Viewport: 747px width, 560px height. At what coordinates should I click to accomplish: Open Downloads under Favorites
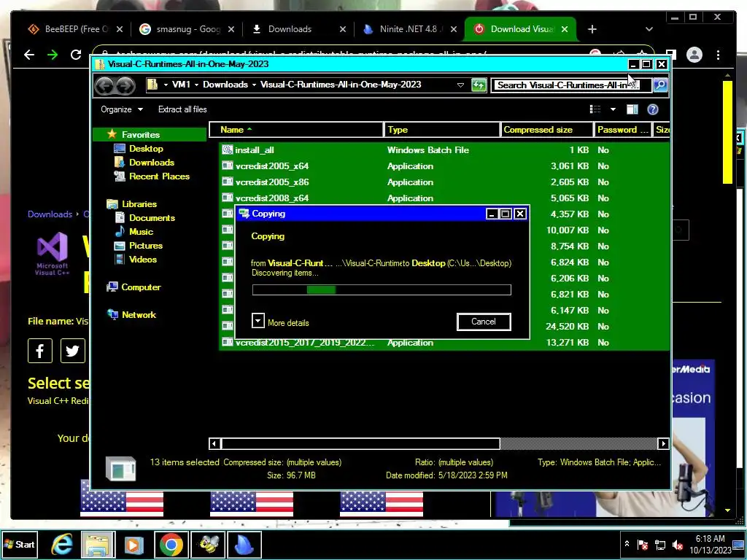[x=152, y=163]
